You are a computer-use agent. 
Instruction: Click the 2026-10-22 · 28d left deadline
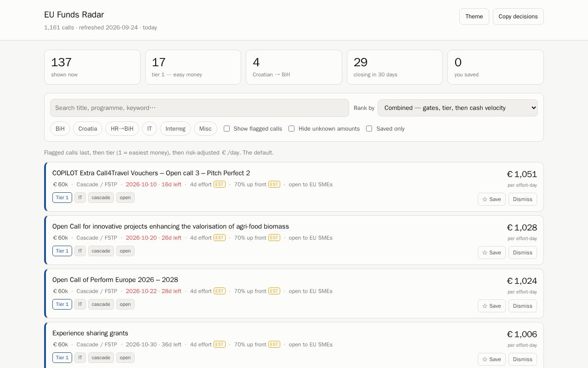[x=153, y=291]
